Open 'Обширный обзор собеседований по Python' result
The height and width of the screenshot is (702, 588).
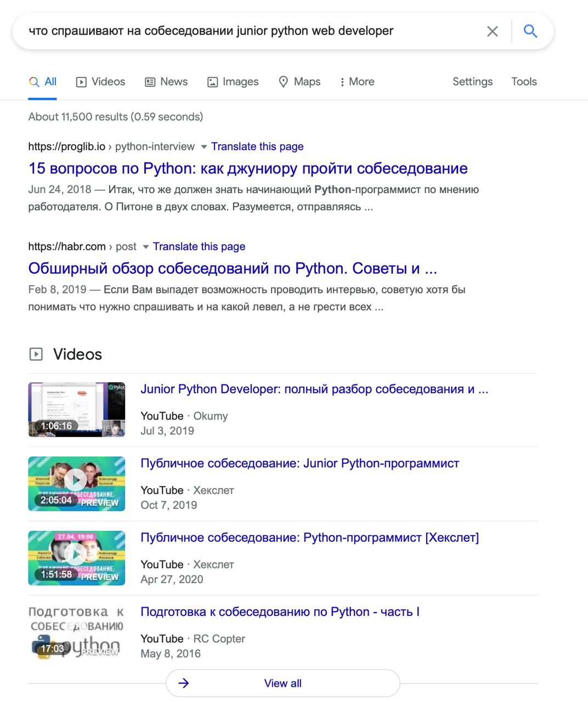click(233, 268)
